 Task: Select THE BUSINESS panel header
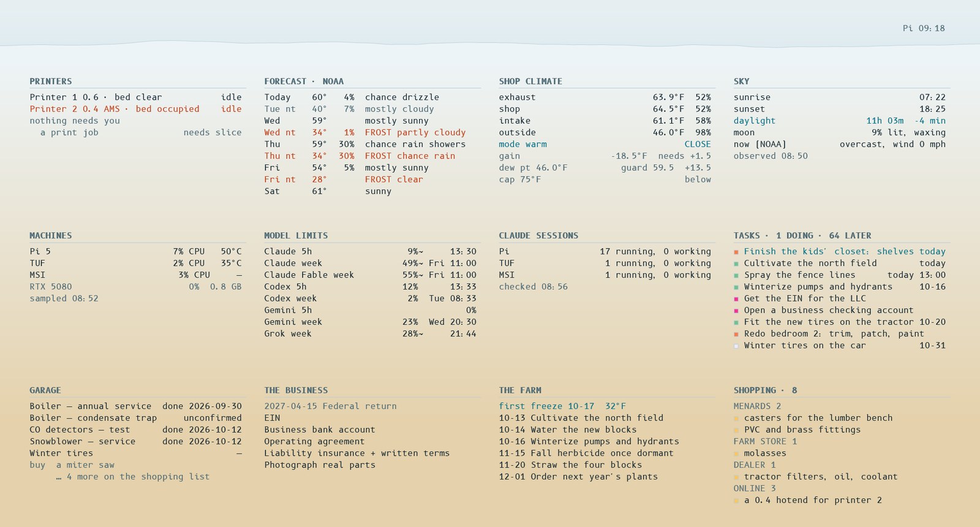(x=296, y=390)
